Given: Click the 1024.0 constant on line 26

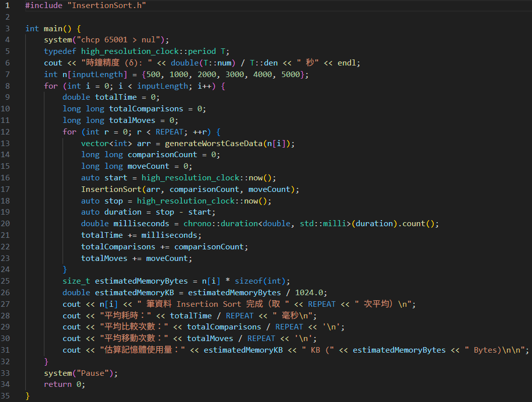Looking at the screenshot, I should tap(309, 292).
